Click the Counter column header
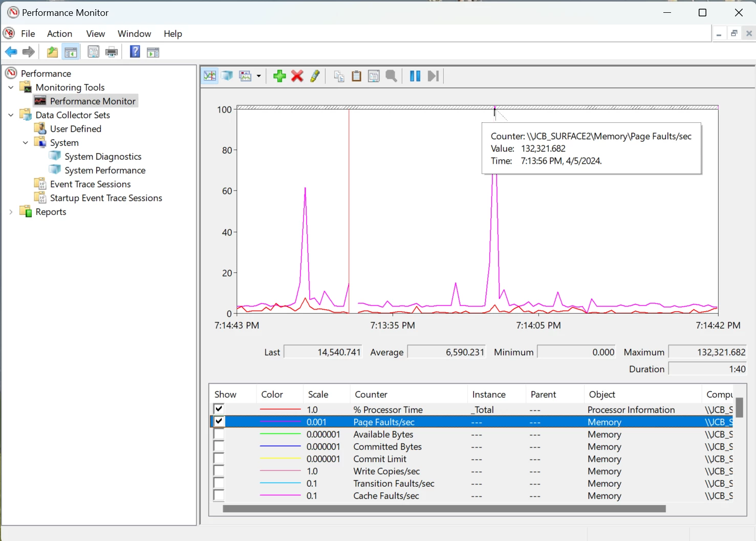Image resolution: width=756 pixels, height=541 pixels. [408, 395]
